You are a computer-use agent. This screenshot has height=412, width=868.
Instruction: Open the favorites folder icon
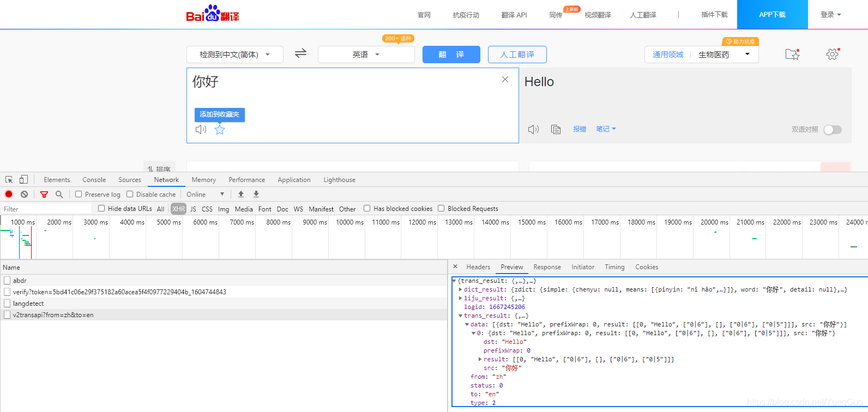click(792, 54)
